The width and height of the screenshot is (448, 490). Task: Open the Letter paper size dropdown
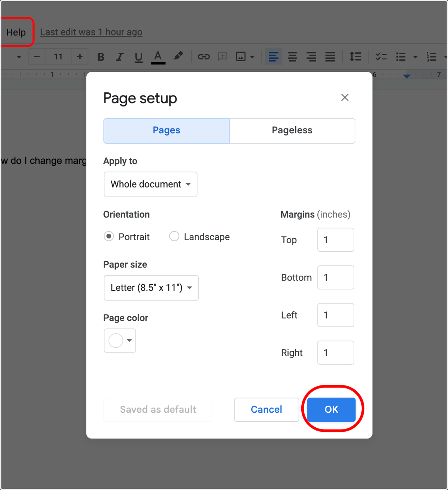click(x=151, y=288)
